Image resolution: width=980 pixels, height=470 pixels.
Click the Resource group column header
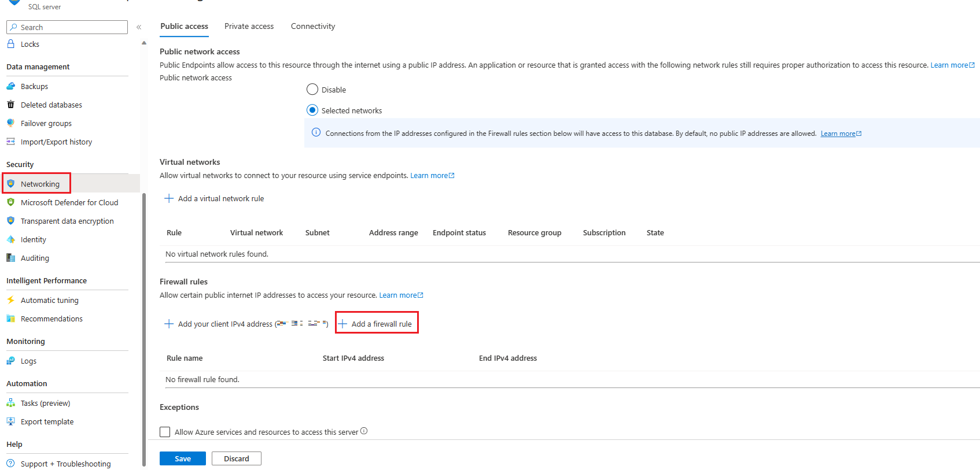pos(535,233)
